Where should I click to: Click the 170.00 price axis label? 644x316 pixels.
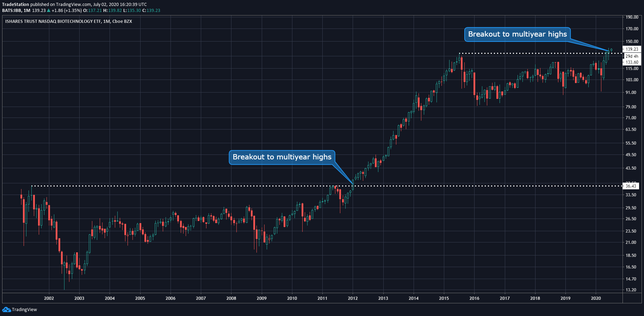632,29
